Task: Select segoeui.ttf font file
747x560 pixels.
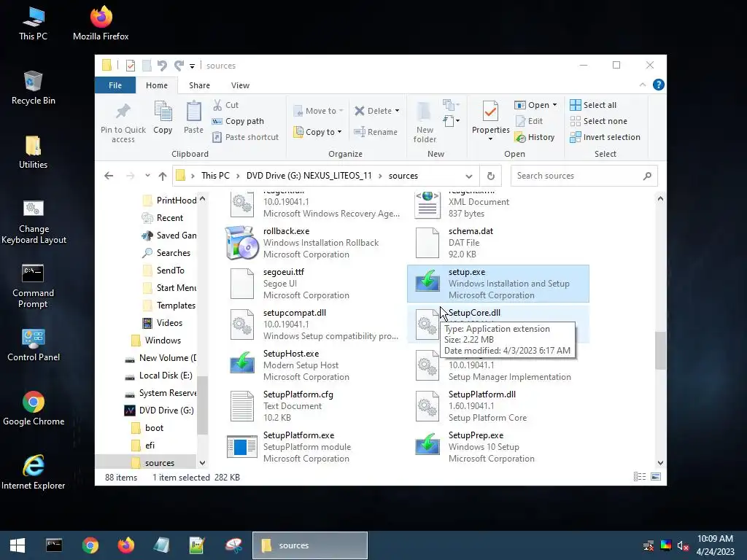Action: pyautogui.click(x=312, y=284)
